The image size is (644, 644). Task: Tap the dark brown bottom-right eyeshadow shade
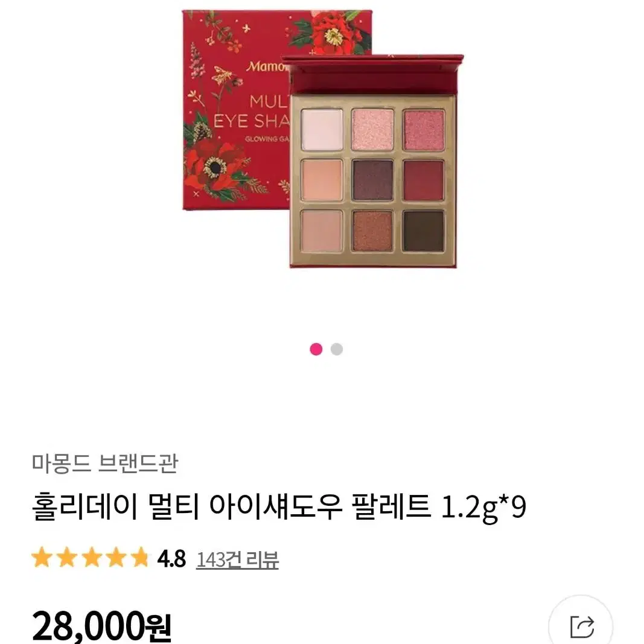pos(424,231)
